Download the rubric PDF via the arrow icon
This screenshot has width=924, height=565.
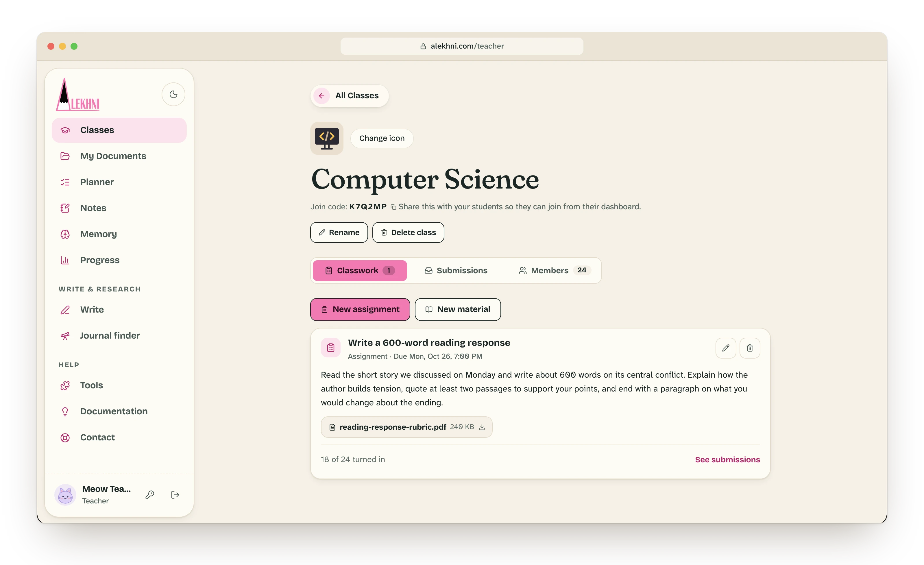[482, 427]
